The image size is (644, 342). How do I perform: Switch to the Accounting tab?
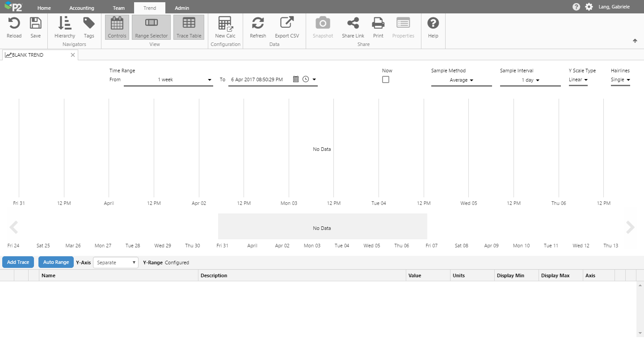tap(82, 8)
